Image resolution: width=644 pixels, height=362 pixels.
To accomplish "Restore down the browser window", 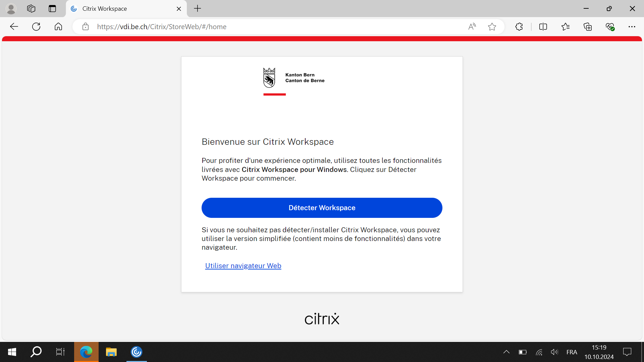I will 609,9.
